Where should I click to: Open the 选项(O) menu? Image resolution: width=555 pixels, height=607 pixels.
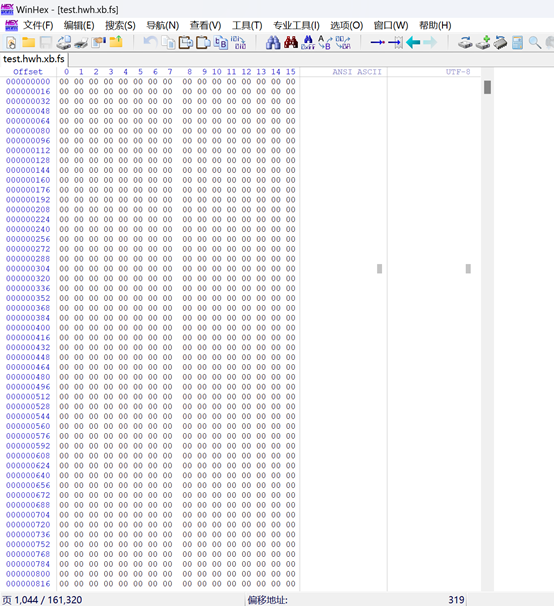[346, 26]
